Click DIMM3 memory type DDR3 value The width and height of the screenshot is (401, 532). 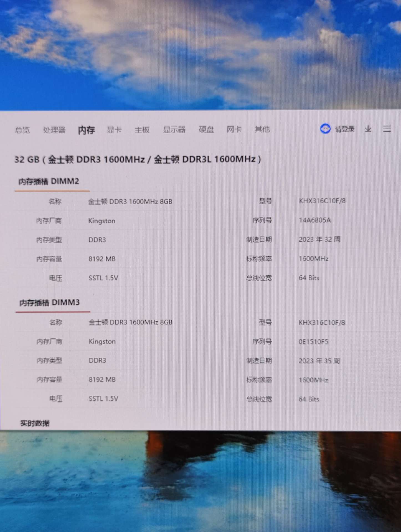point(97,360)
